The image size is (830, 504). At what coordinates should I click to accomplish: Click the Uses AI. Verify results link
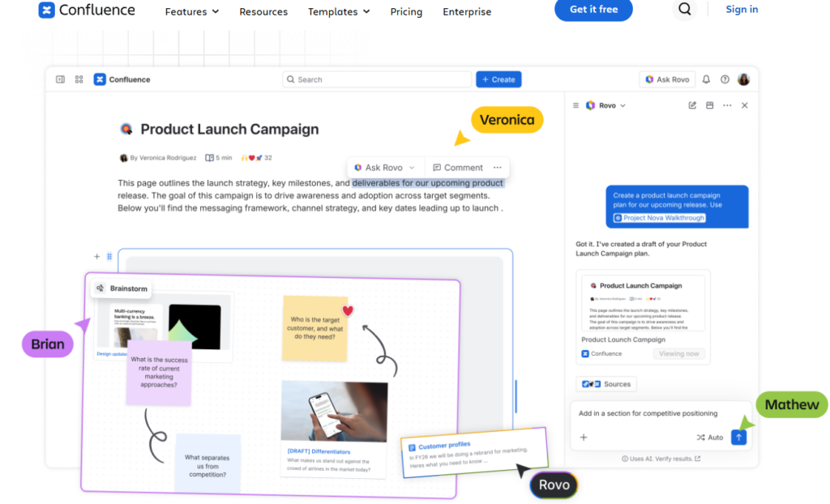click(x=661, y=459)
